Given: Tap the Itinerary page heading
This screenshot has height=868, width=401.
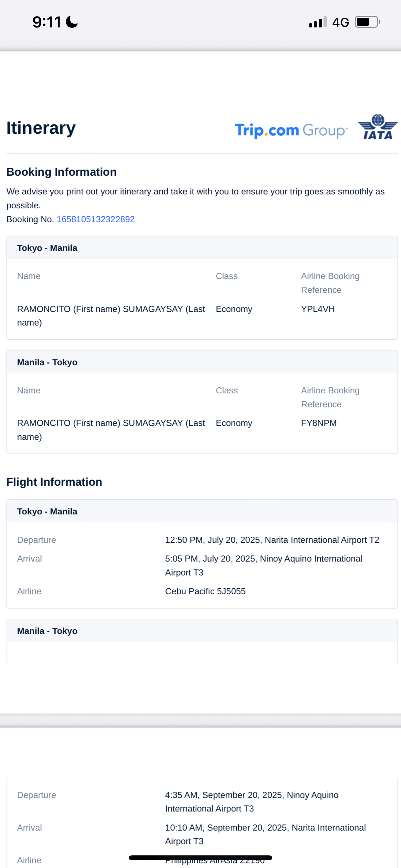Looking at the screenshot, I should [x=41, y=128].
